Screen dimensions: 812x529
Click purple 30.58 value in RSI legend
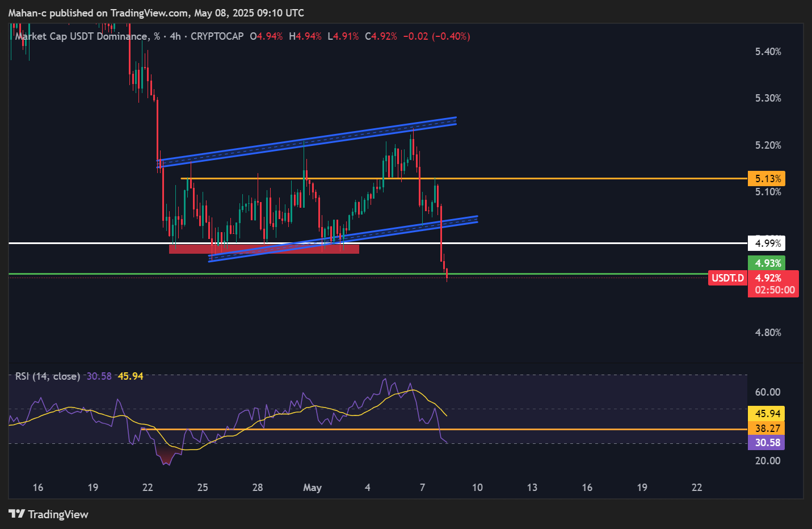tap(99, 376)
